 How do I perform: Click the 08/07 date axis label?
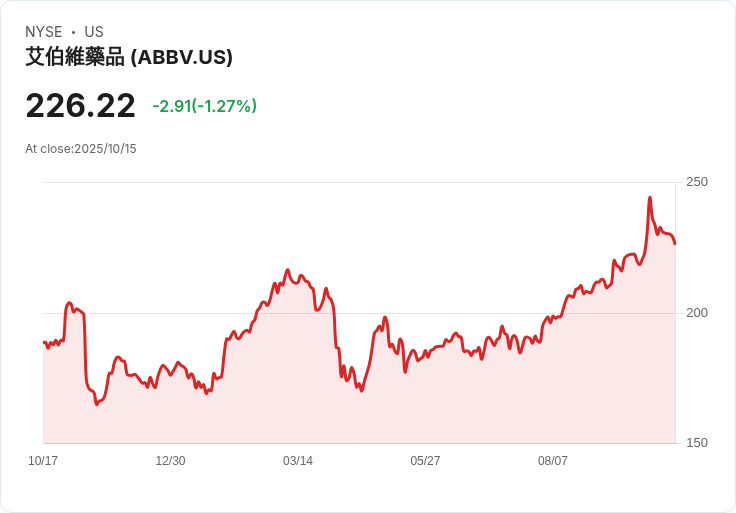pyautogui.click(x=552, y=460)
